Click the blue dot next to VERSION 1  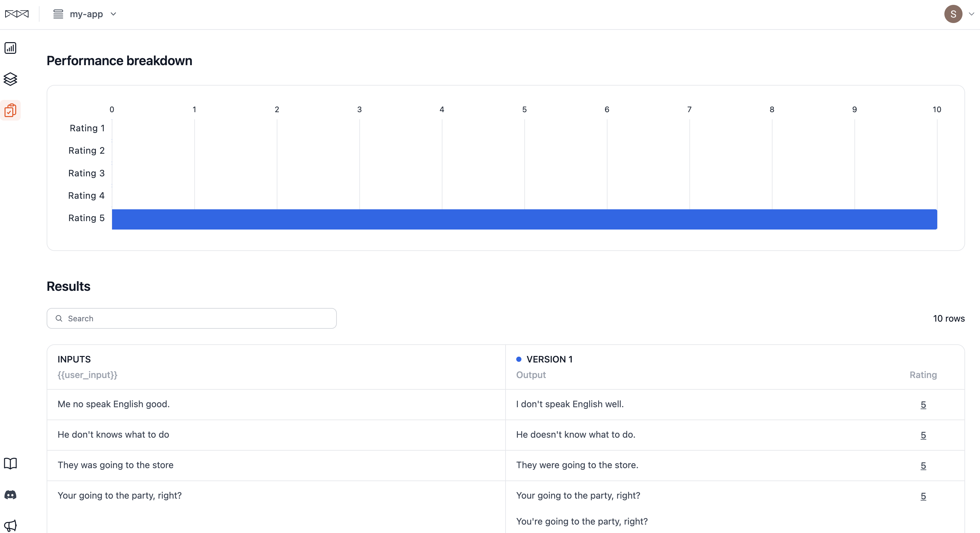[518, 359]
